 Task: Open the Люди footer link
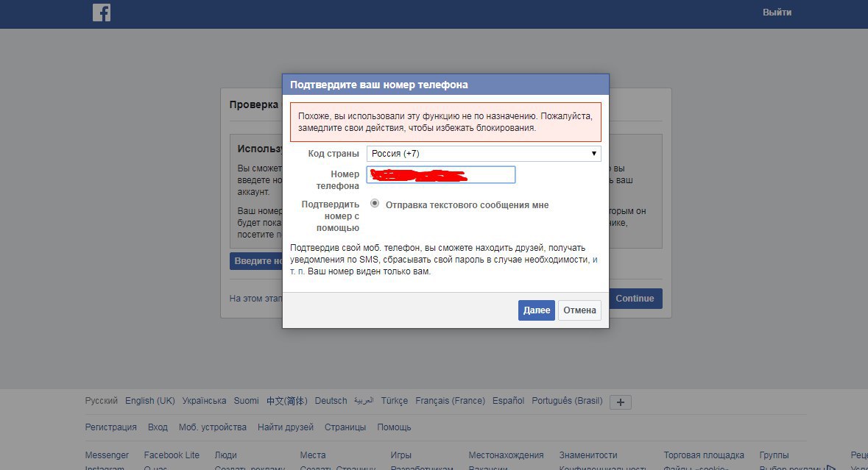[226, 455]
